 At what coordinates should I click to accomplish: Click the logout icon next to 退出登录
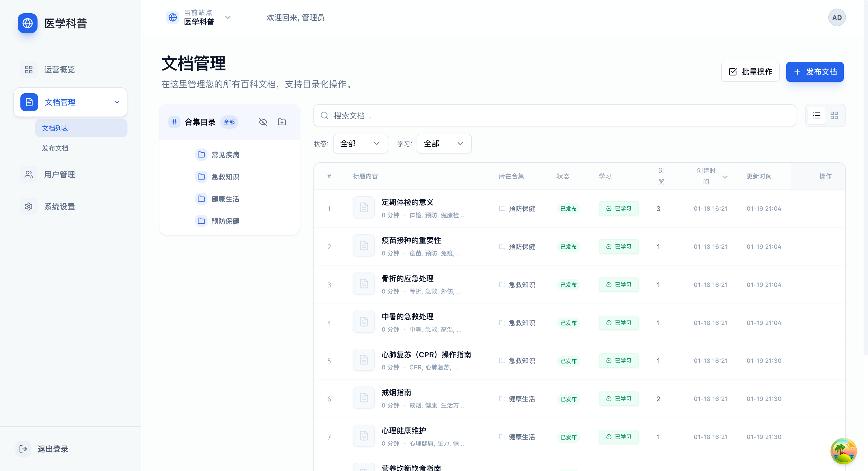23,449
